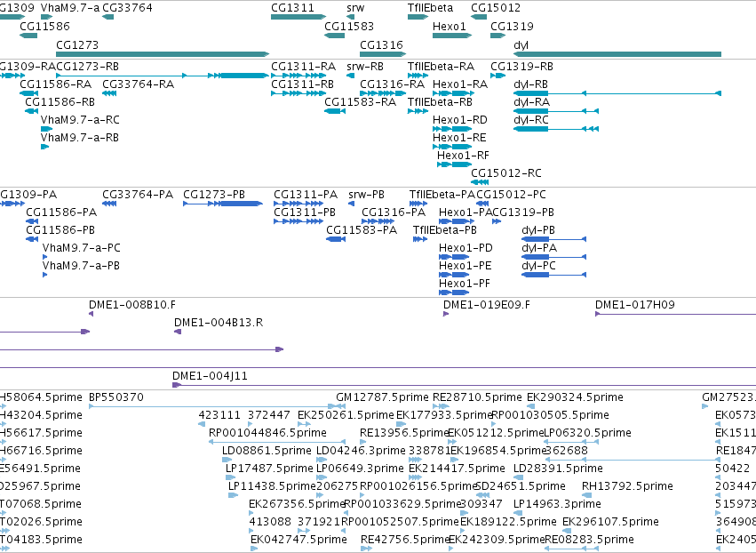Select protein CG11586-PA

(x=61, y=212)
